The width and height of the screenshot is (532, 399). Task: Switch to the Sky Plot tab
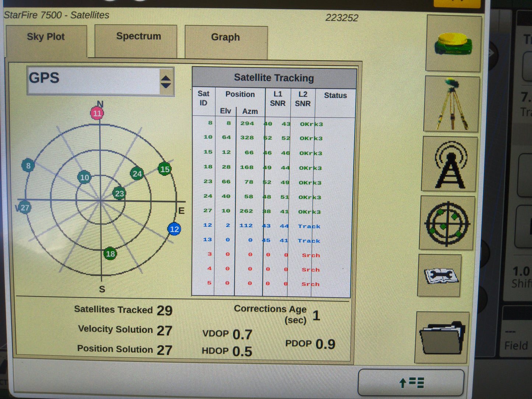coord(46,41)
